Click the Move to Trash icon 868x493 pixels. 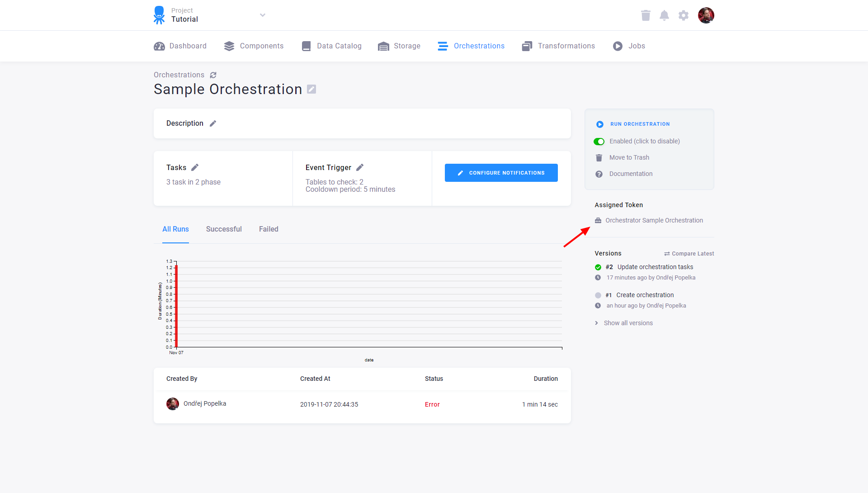point(599,157)
